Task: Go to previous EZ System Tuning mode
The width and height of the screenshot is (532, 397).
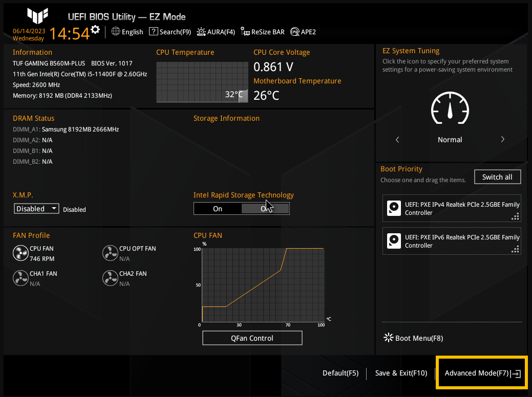Action: pos(397,140)
